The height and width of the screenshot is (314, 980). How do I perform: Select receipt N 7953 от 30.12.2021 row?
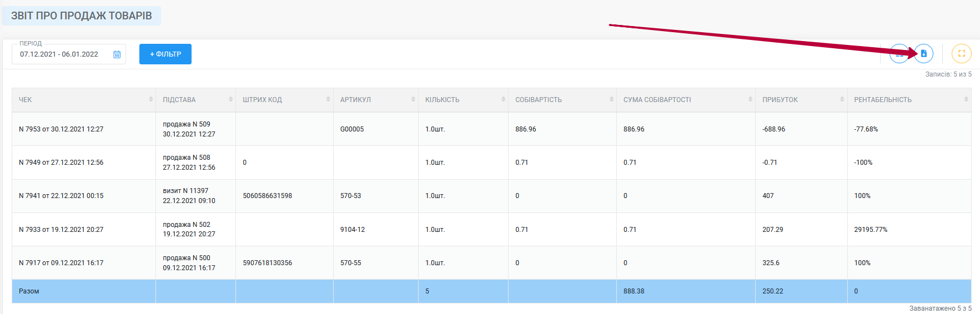[491, 129]
